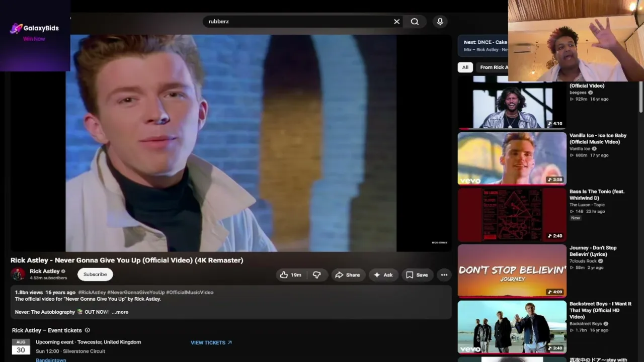Open the "Next: DNCE - Cake" mix panel
This screenshot has width=644, height=362.
coord(484,46)
